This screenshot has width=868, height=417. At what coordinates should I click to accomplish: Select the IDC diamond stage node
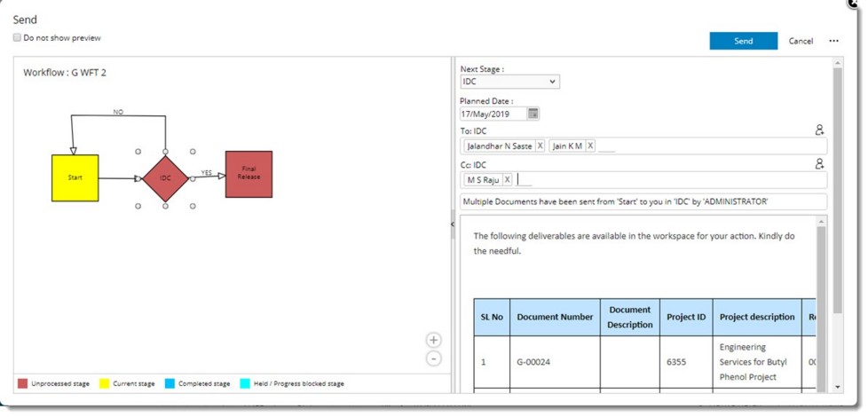pyautogui.click(x=165, y=177)
